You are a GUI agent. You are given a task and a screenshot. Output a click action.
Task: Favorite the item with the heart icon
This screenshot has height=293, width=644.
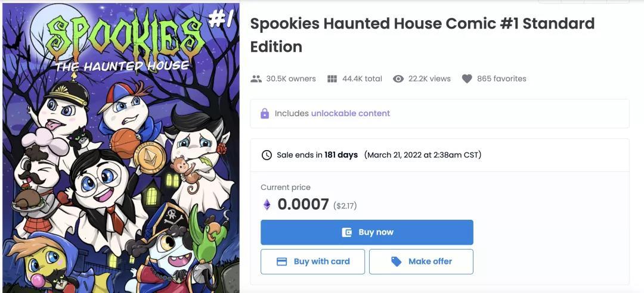coord(467,79)
